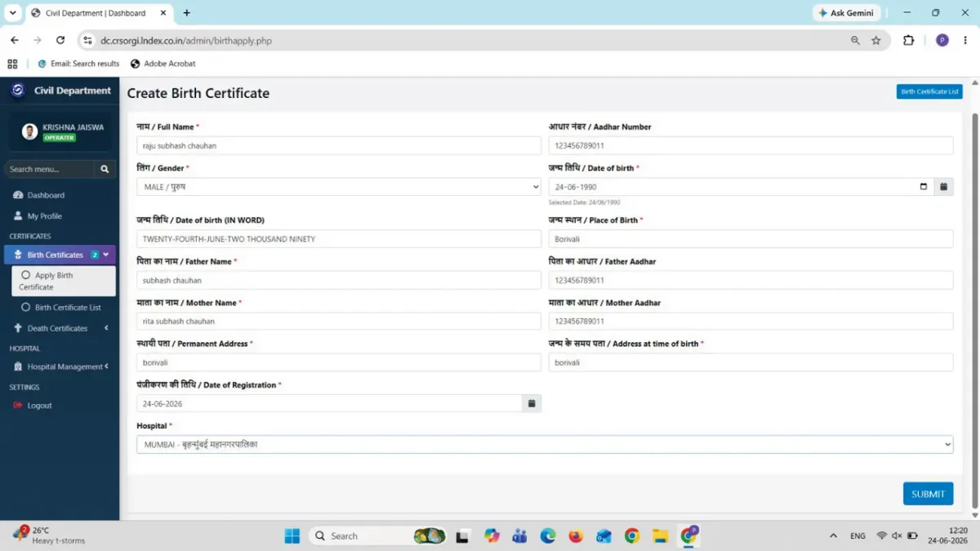
Task: Click the Civil Department logo icon
Action: (17, 91)
